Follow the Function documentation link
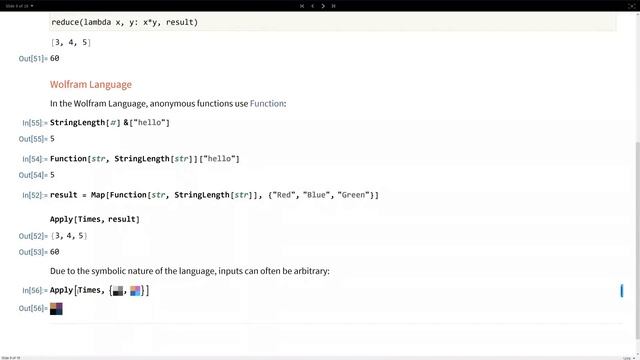 pyautogui.click(x=267, y=104)
